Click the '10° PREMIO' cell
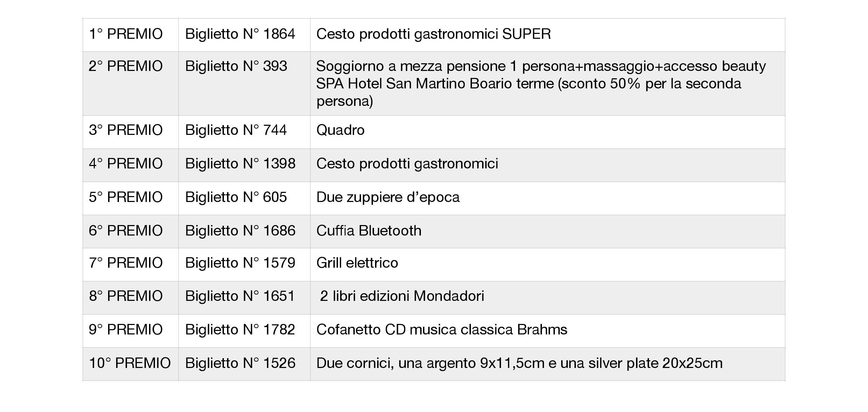 [130, 363]
